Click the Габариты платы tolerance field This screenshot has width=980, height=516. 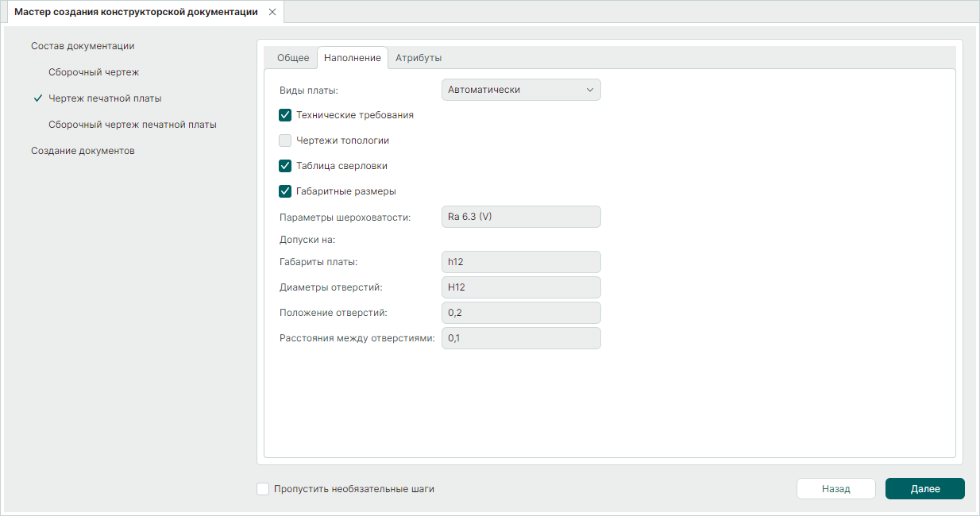[x=521, y=262]
